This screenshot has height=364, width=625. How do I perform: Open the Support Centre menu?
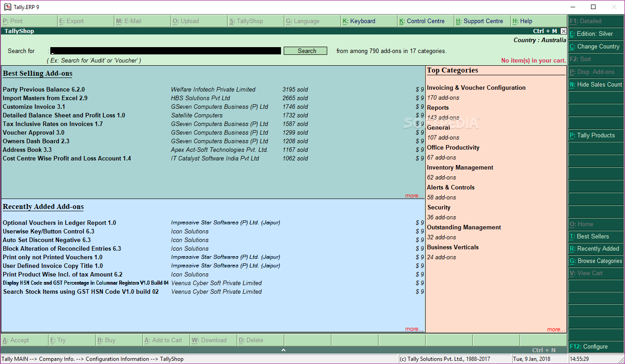click(483, 21)
